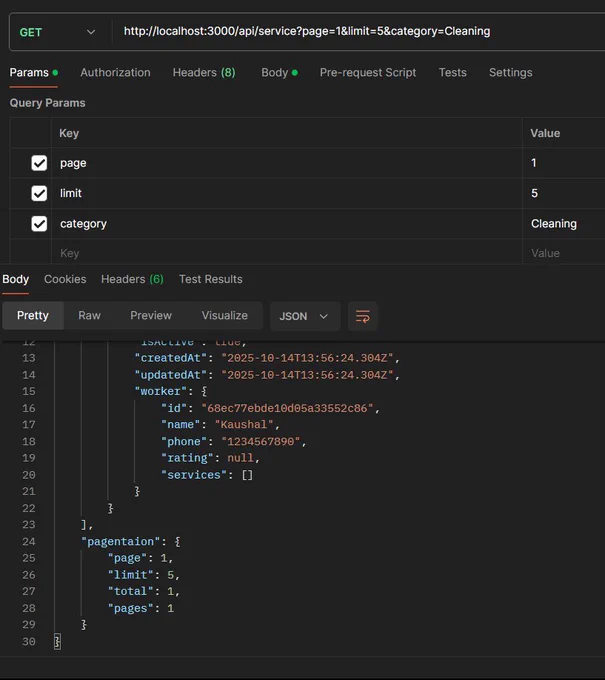Click line number 24 in gutter
The height and width of the screenshot is (680, 605).
[x=29, y=542]
